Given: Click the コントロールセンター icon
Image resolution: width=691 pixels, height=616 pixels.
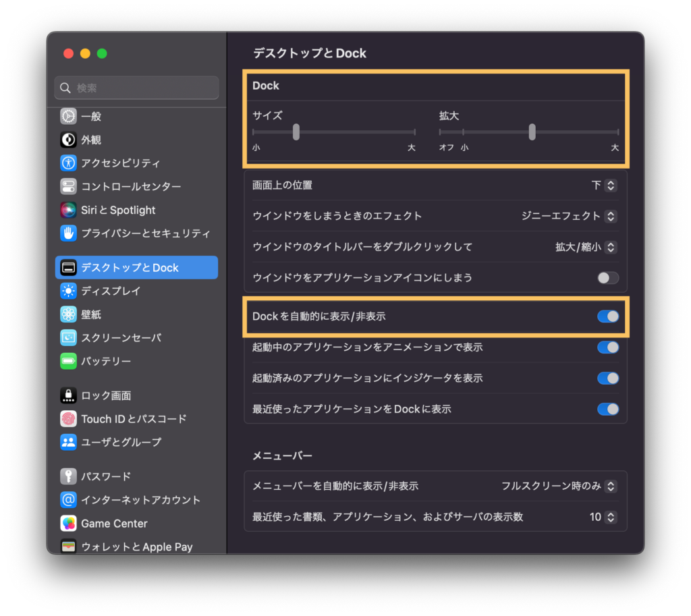Looking at the screenshot, I should (68, 186).
